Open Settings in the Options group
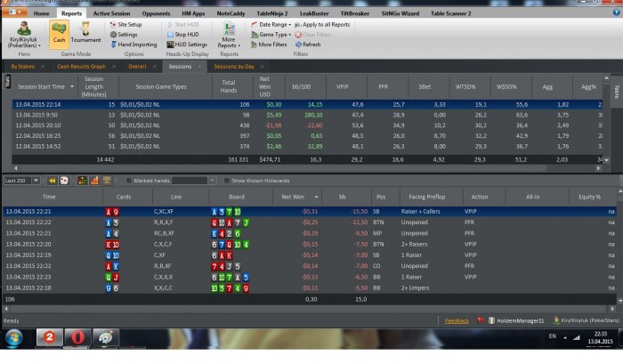Image resolution: width=623 pixels, height=364 pixels. [x=124, y=35]
